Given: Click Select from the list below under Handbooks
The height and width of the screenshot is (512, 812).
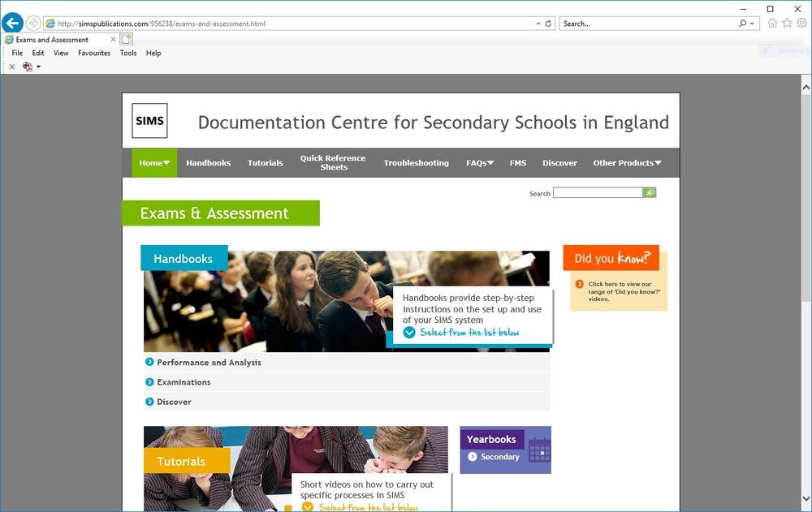Looking at the screenshot, I should (469, 333).
